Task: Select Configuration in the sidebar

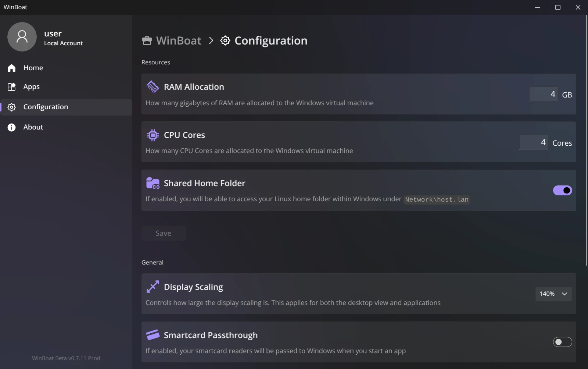Action: [46, 107]
